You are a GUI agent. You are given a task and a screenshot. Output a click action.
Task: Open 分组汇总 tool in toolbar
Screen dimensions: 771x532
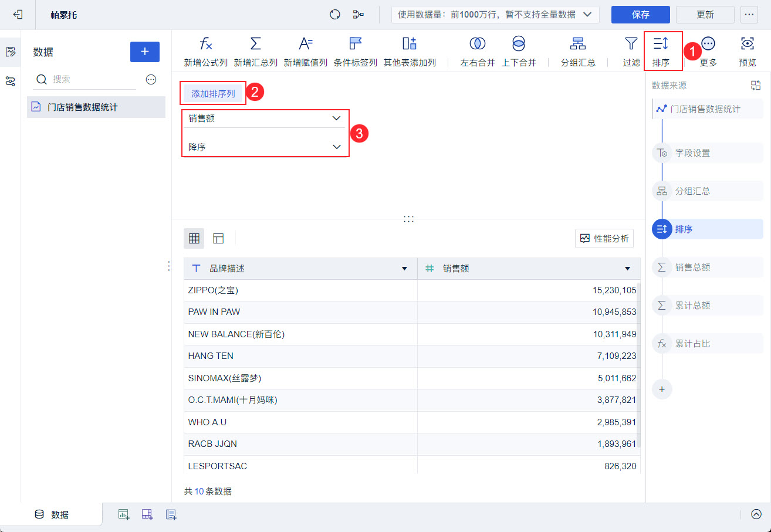[578, 51]
